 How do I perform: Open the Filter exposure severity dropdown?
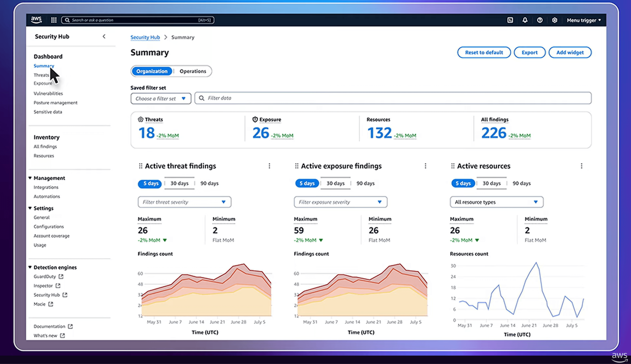pos(340,202)
